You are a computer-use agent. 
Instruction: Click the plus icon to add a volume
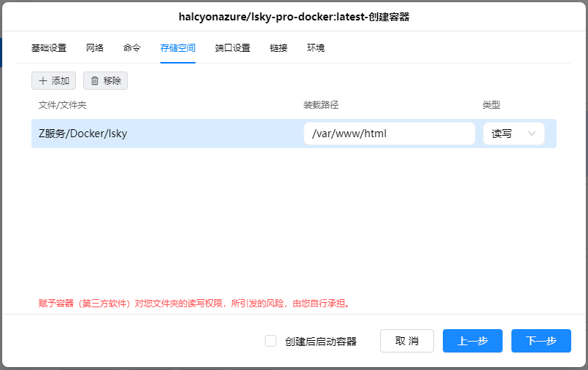pos(43,81)
